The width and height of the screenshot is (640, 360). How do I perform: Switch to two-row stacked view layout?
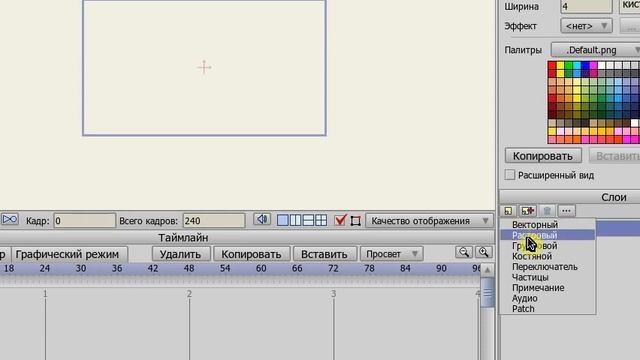click(x=308, y=220)
